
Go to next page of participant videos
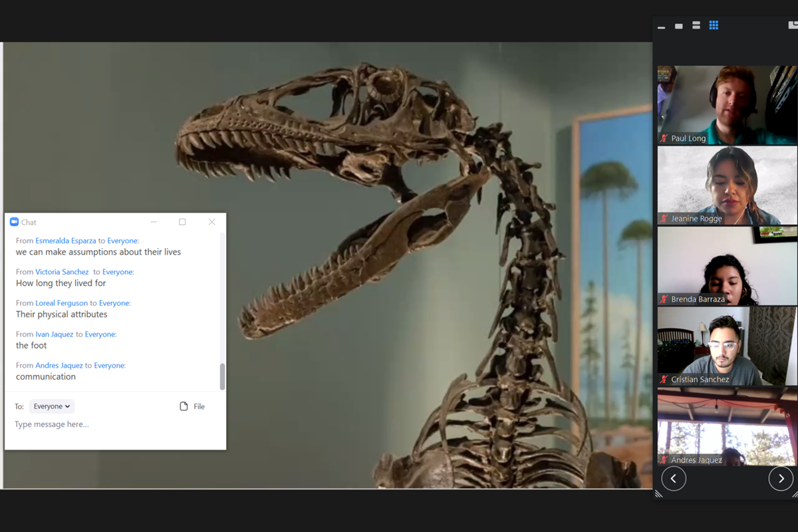pyautogui.click(x=781, y=479)
